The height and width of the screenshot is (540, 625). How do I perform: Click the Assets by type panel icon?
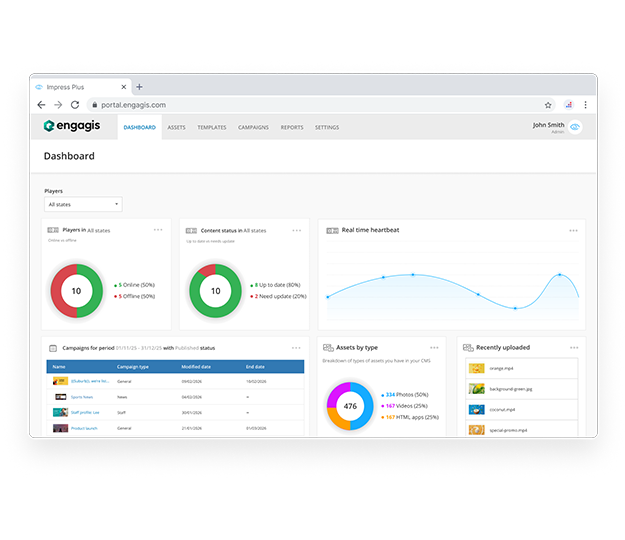click(328, 348)
